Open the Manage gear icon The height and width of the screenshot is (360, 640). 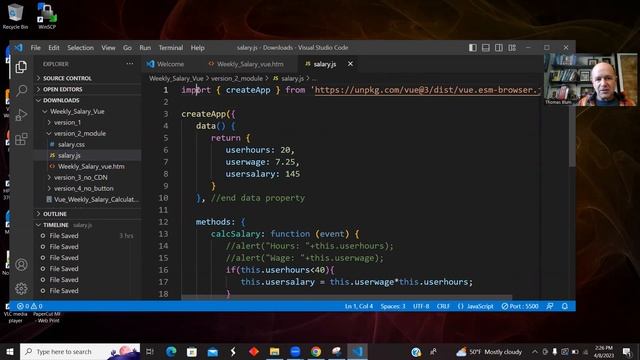(21, 289)
